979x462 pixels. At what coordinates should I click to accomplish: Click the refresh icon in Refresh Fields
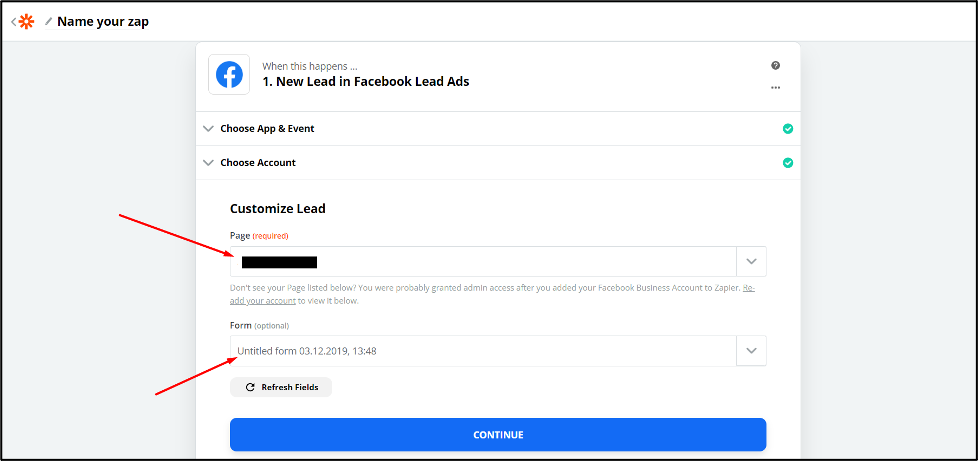(x=250, y=387)
